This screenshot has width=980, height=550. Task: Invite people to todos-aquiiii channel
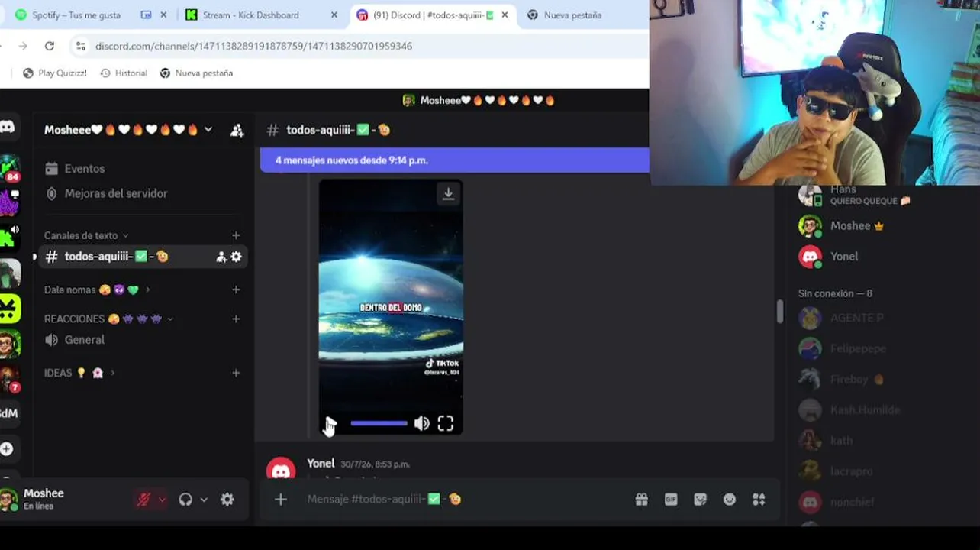pos(221,257)
